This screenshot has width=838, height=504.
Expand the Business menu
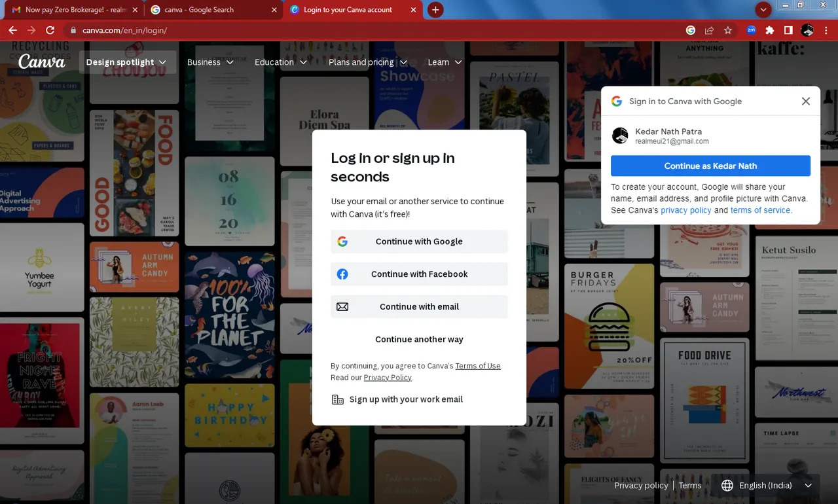[x=210, y=62]
